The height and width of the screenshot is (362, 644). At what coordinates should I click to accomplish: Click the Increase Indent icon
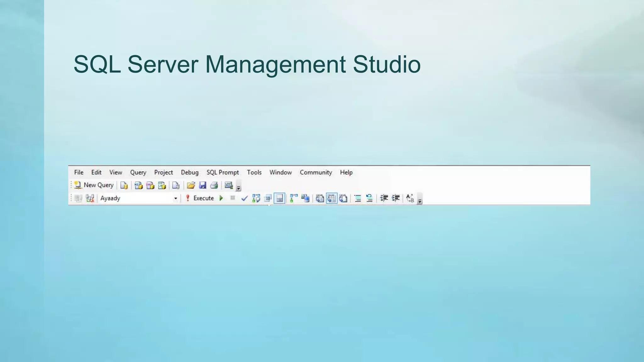[396, 198]
